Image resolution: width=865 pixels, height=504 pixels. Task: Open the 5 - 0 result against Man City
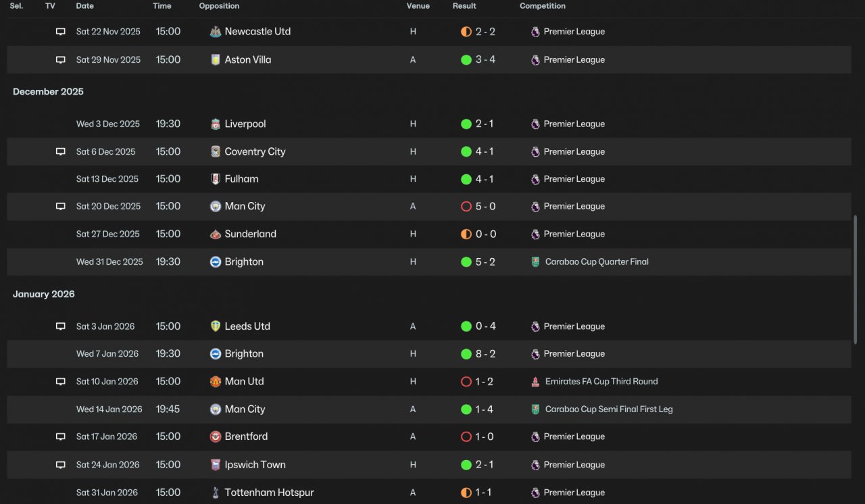coord(485,207)
